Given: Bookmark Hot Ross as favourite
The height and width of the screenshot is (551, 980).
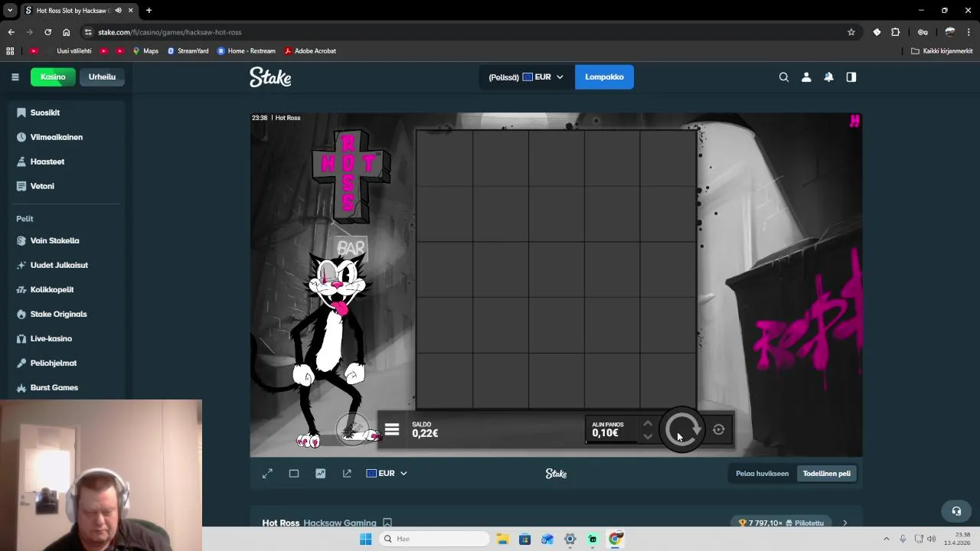Looking at the screenshot, I should pos(387,523).
